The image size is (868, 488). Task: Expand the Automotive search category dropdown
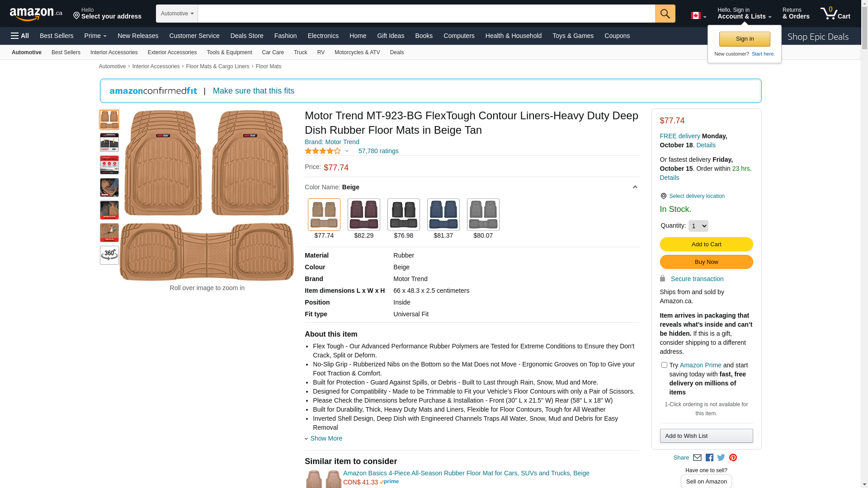coord(177,14)
